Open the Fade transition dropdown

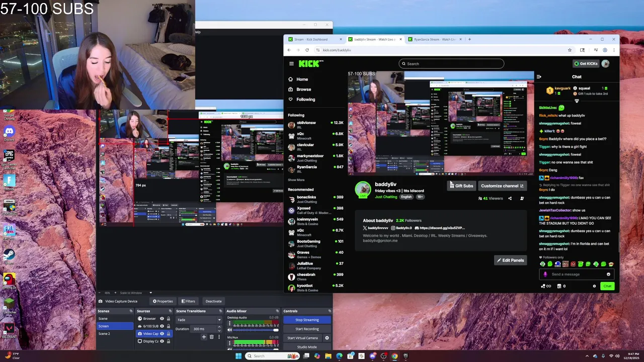click(199, 320)
